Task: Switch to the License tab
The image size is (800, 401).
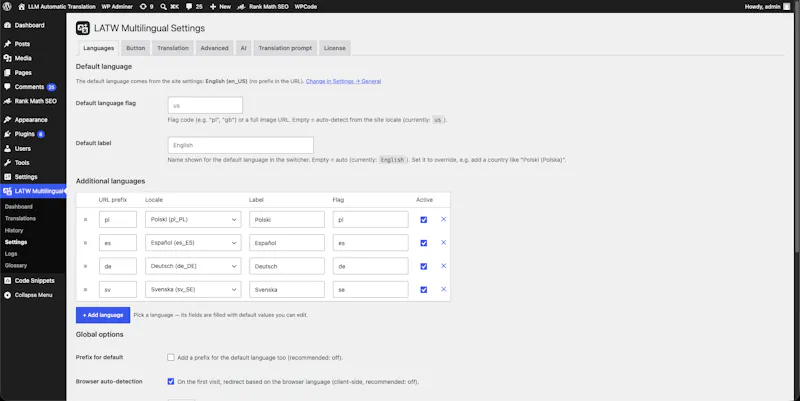Action: [x=335, y=48]
